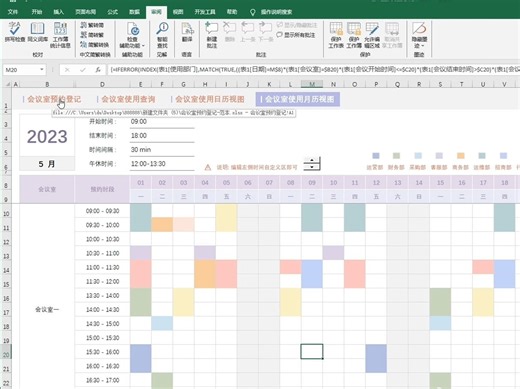Expand the 隐藏墨迹 dropdown arrow
520x389 pixels.
pyautogui.click(x=423, y=46)
